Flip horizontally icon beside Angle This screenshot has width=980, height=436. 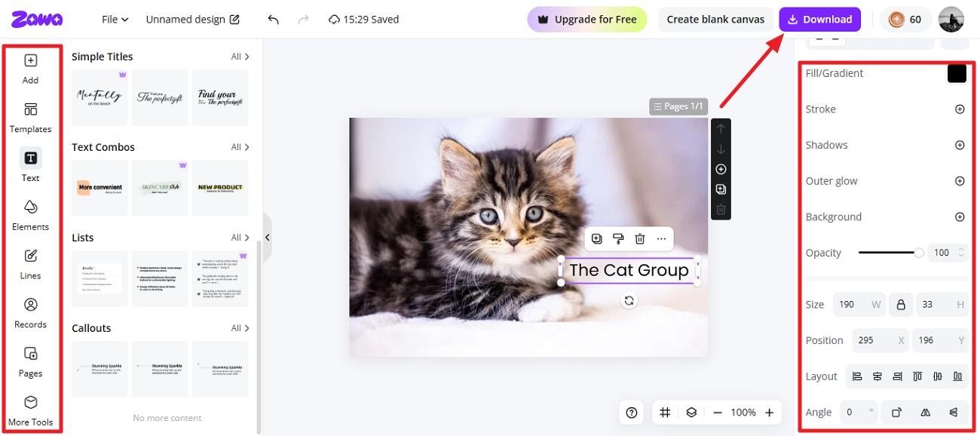[x=925, y=413]
